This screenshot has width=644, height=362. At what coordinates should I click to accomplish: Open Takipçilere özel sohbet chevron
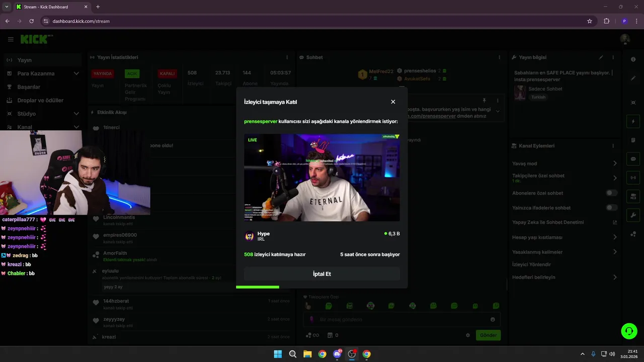615,178
